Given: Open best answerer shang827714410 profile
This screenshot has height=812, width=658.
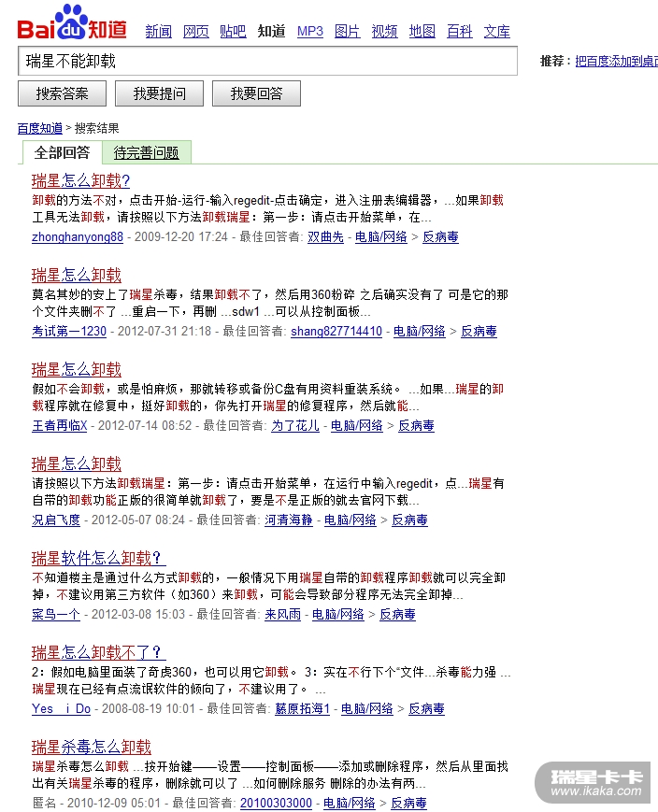Looking at the screenshot, I should [x=336, y=332].
